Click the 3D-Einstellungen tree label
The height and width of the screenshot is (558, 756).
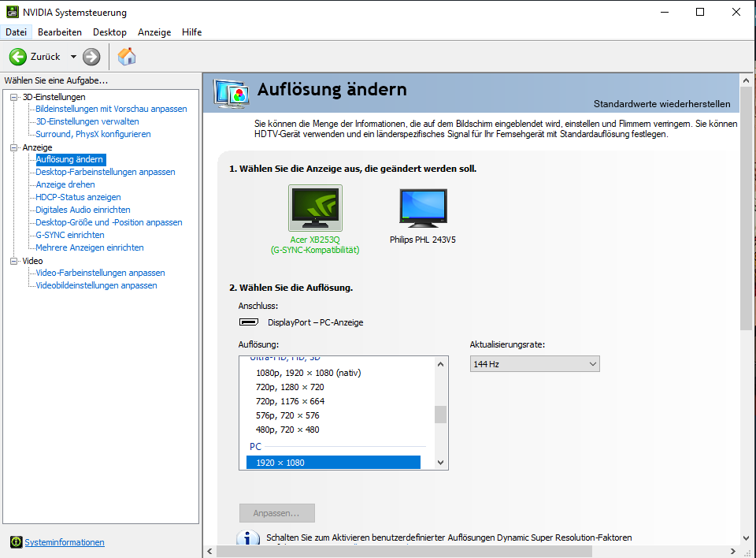[x=54, y=97]
